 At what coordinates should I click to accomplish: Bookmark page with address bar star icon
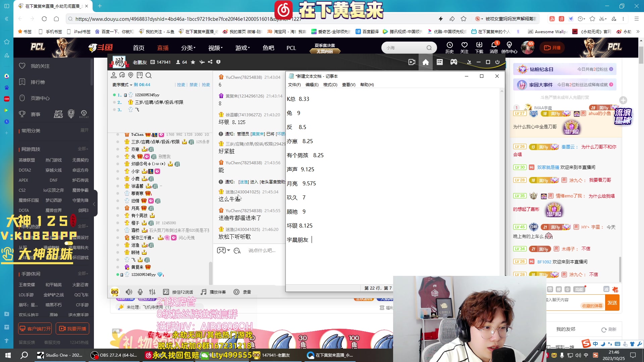(464, 19)
